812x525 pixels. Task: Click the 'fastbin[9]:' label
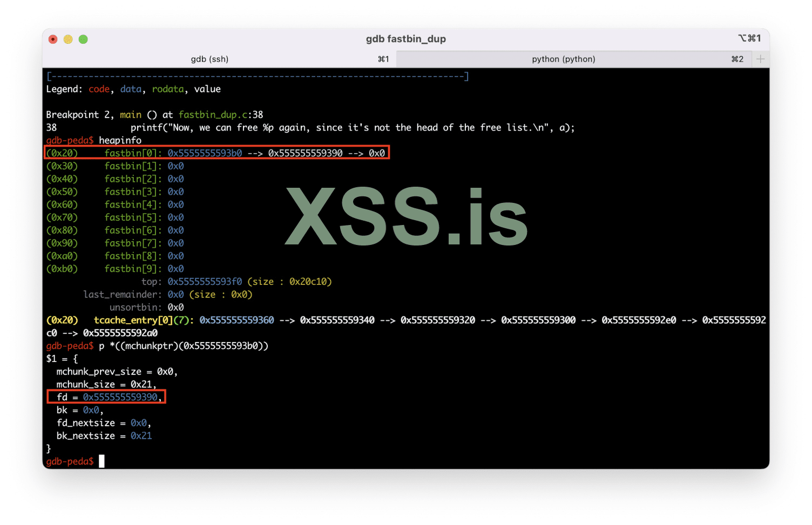pyautogui.click(x=133, y=269)
